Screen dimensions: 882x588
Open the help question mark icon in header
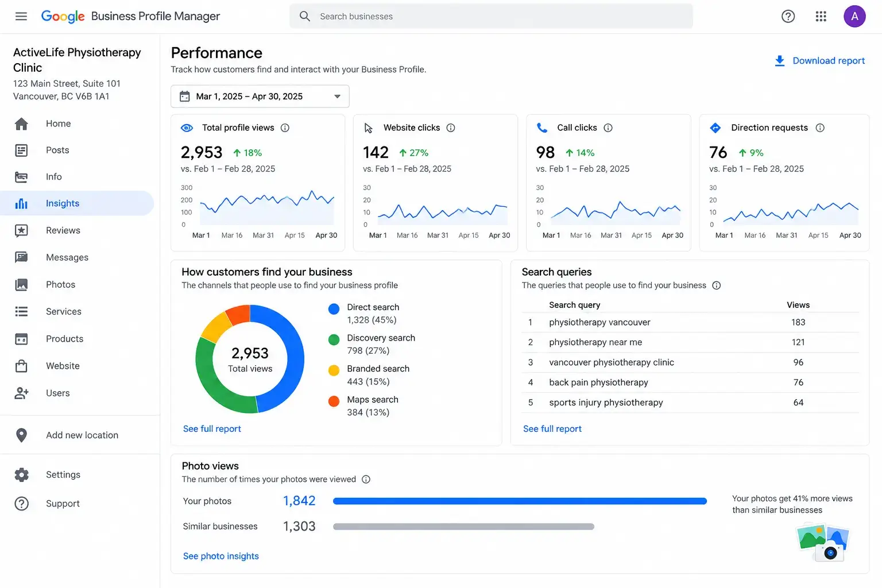pyautogui.click(x=788, y=16)
